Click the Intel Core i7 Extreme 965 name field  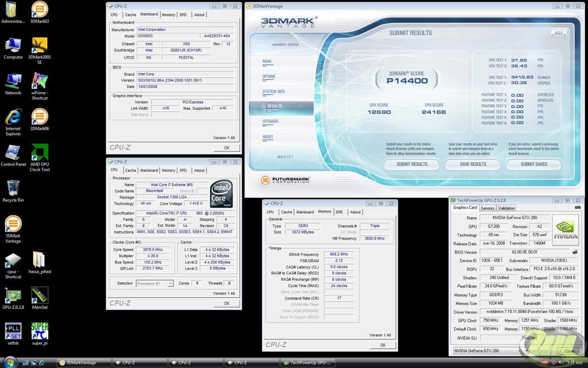tap(172, 185)
